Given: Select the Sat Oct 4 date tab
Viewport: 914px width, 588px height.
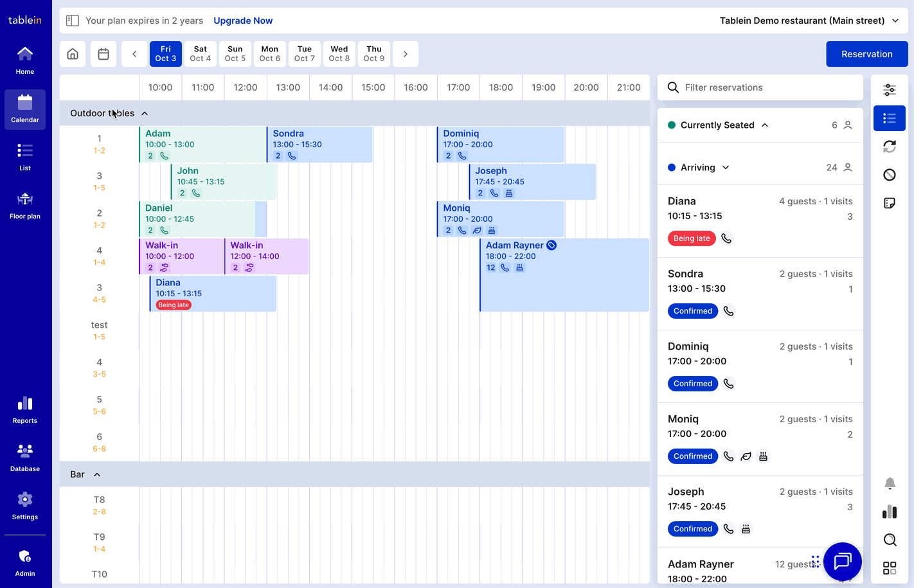Looking at the screenshot, I should pos(201,54).
